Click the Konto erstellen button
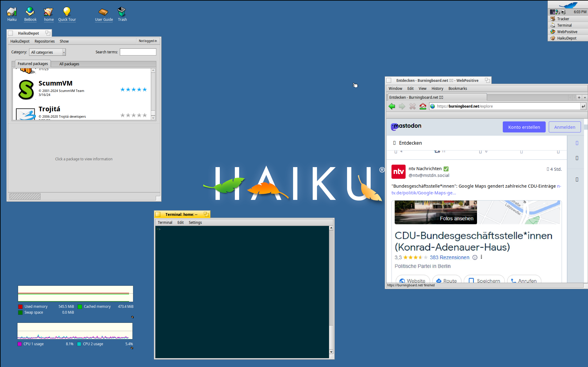Screen dimensions: 588x367 (x=524, y=127)
